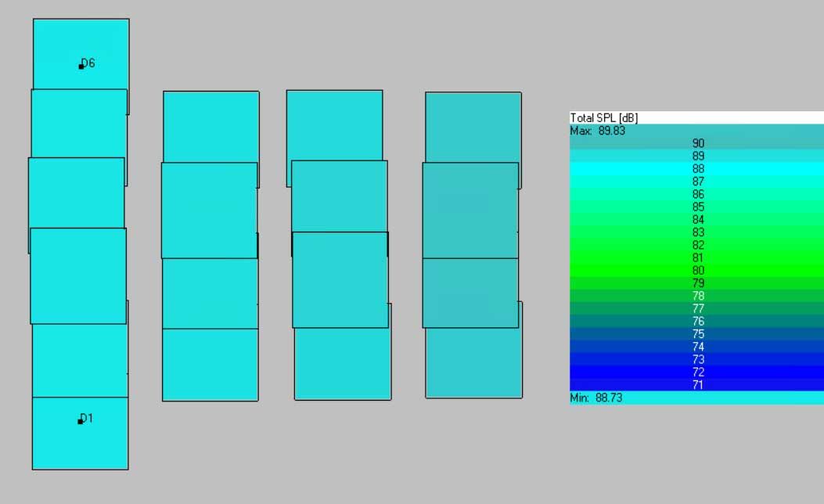Click the 73 dB legend entry
Viewport: 824px width, 504px height.
coord(696,359)
